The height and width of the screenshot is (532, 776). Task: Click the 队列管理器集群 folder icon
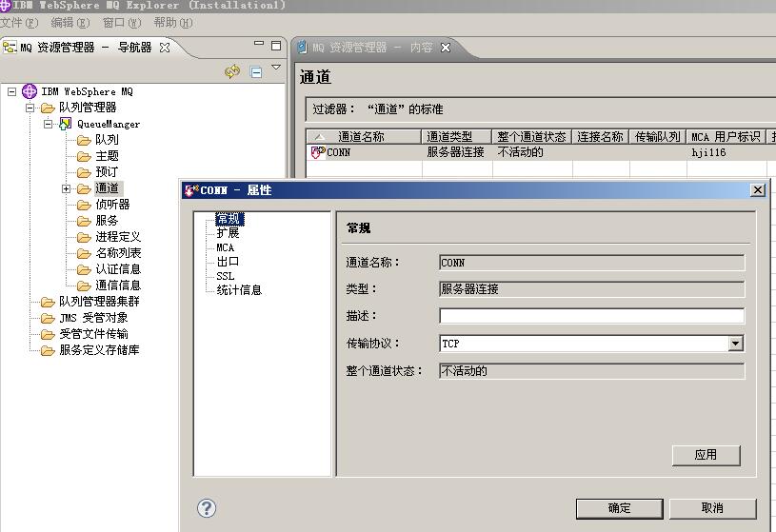tap(48, 302)
